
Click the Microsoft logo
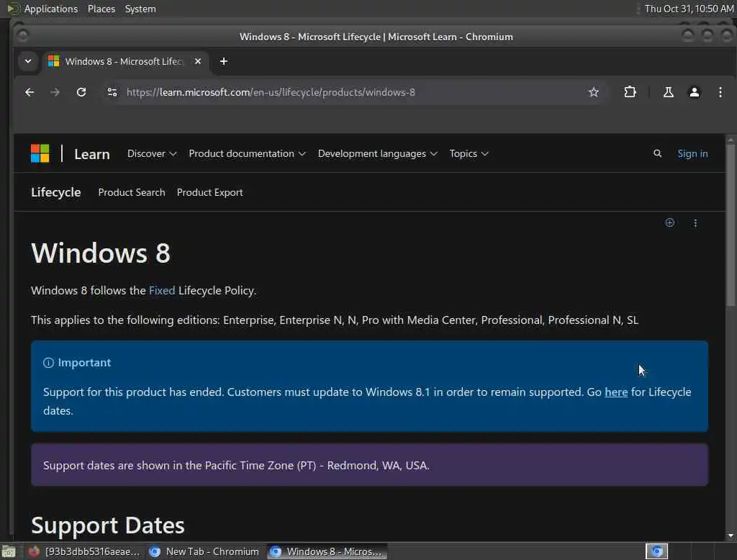tap(40, 153)
